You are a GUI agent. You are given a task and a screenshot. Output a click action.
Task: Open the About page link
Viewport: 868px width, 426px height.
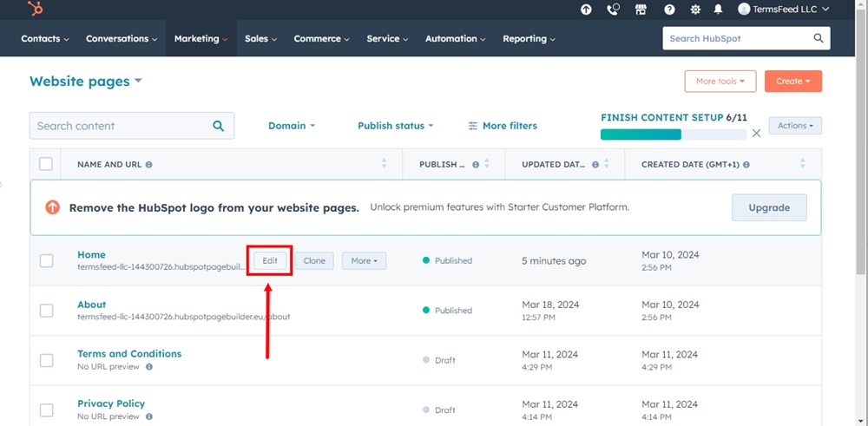[x=92, y=305]
